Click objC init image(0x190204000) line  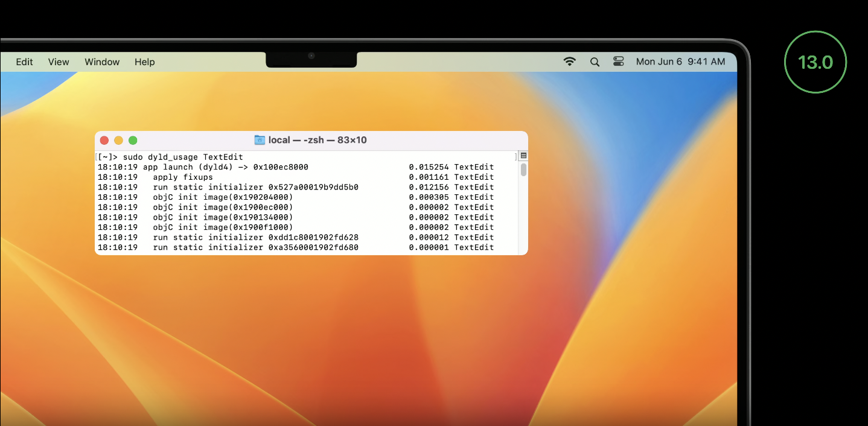(x=296, y=197)
